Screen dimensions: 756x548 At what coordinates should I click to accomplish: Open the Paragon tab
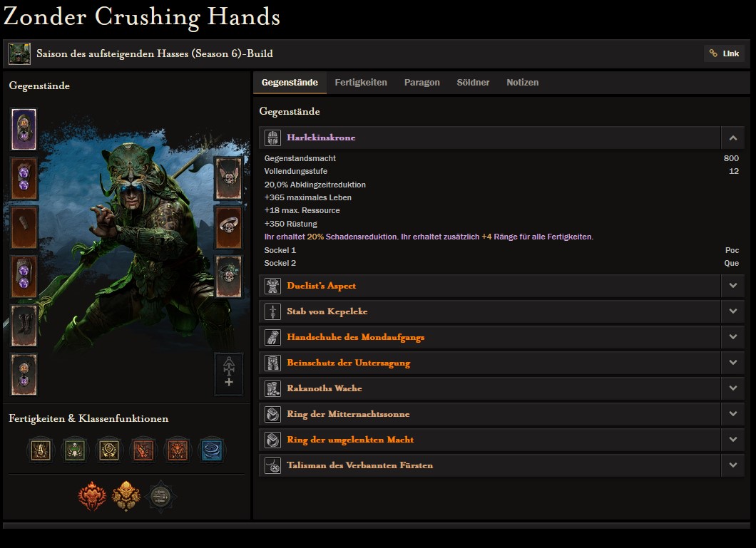422,83
